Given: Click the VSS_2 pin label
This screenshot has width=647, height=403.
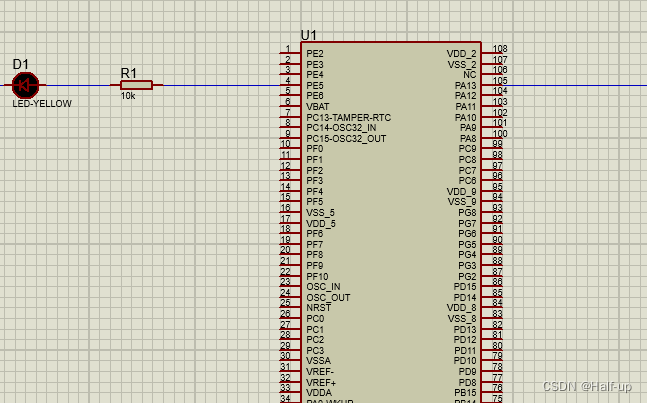Looking at the screenshot, I should (x=462, y=65).
